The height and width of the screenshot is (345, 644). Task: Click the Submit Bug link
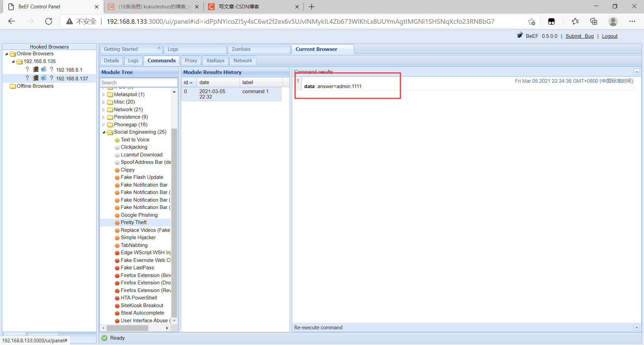click(580, 36)
